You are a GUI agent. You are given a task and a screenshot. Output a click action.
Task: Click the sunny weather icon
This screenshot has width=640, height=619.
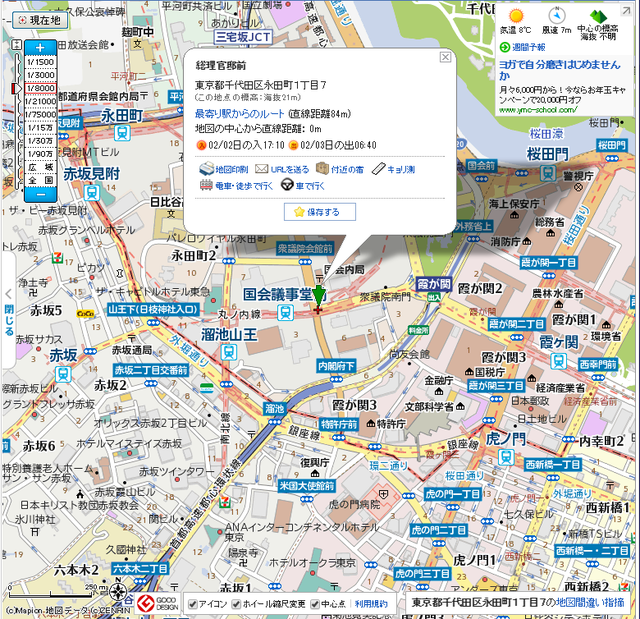(516, 16)
